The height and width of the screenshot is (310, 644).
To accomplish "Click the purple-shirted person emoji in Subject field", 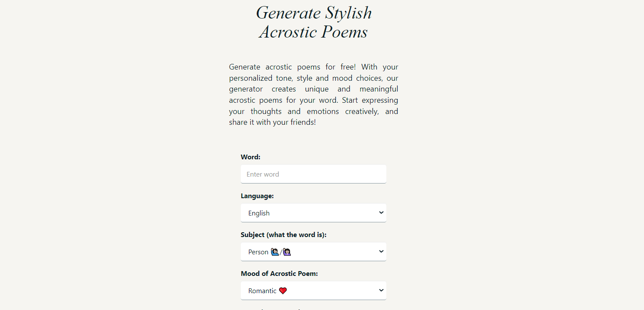I will point(287,252).
